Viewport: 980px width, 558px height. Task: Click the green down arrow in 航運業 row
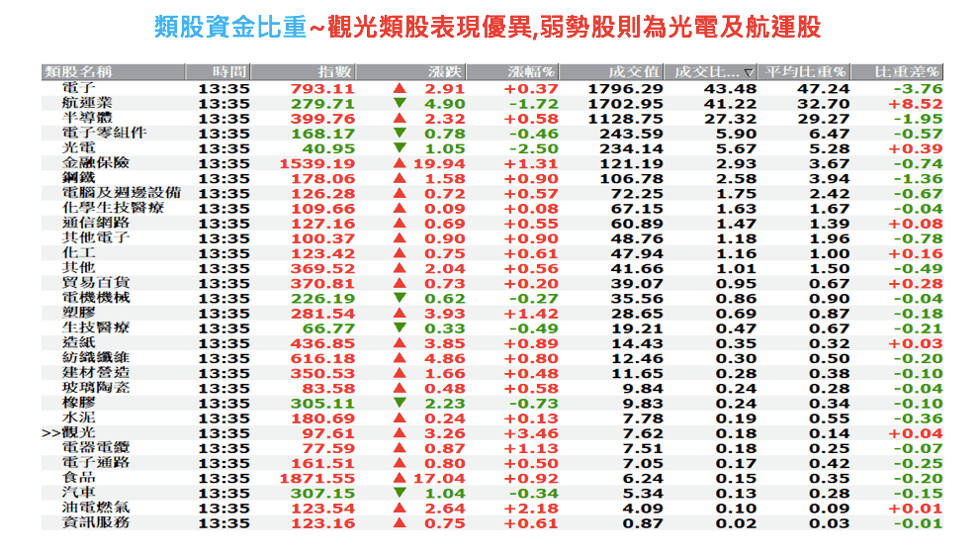pyautogui.click(x=400, y=103)
